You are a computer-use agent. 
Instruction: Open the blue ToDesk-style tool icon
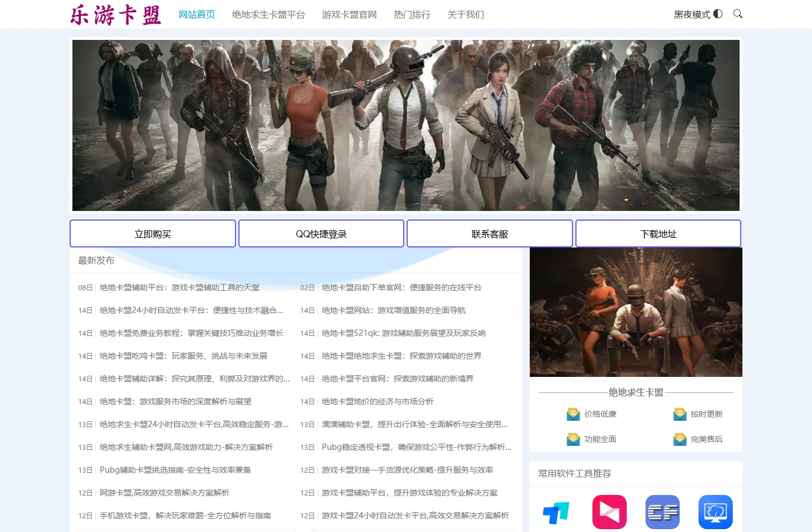[556, 512]
